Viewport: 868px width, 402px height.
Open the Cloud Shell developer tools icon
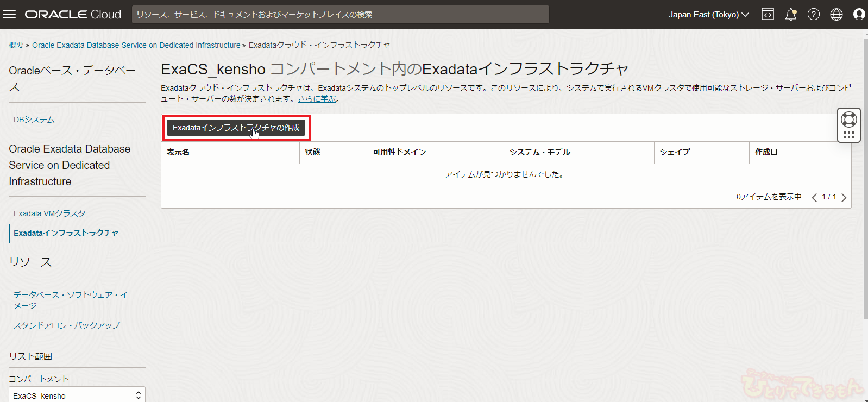tap(768, 15)
